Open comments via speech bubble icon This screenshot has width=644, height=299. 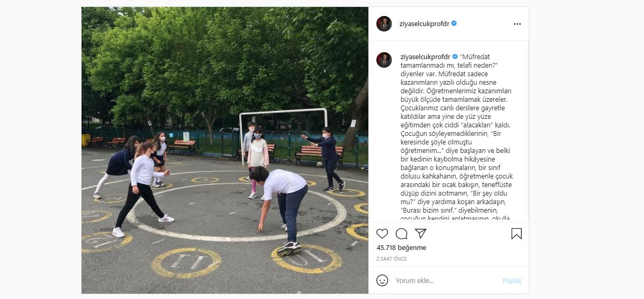pyautogui.click(x=401, y=233)
